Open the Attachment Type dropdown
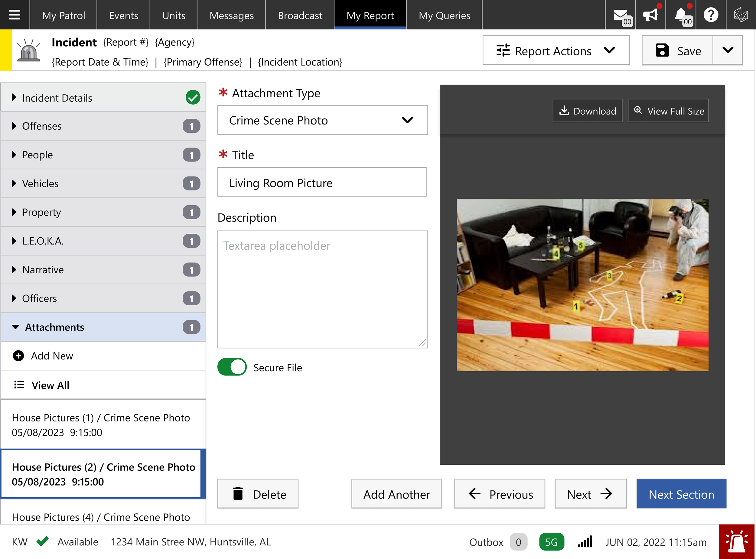This screenshot has width=756, height=559. pyautogui.click(x=322, y=120)
